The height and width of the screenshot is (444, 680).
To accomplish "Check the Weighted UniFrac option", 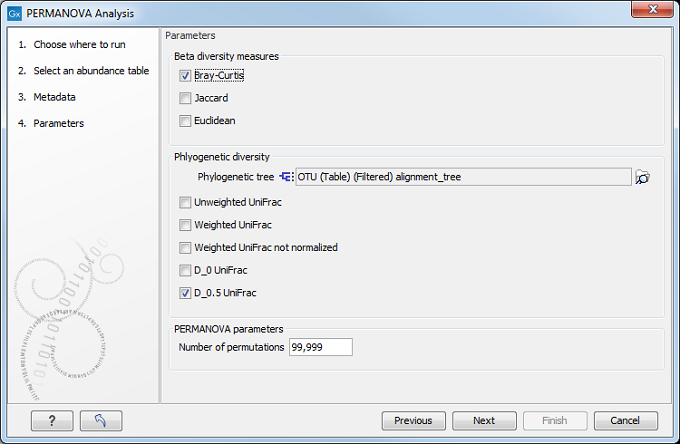I will pyautogui.click(x=185, y=225).
